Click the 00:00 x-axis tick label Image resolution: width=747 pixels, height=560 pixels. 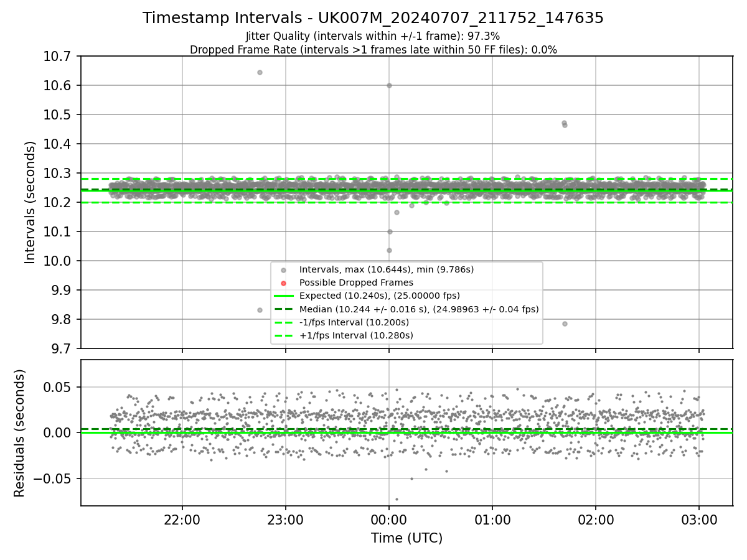[x=389, y=519]
